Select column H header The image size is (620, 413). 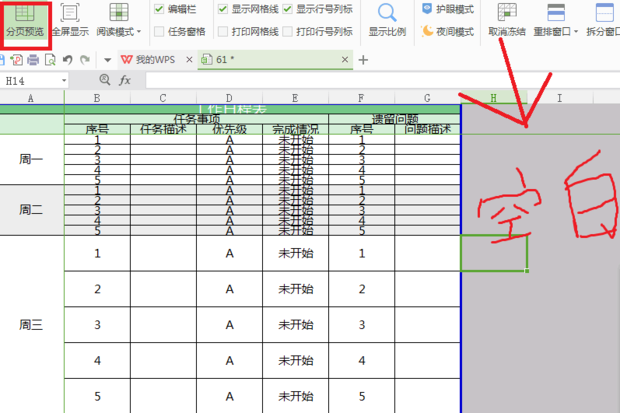(x=494, y=98)
